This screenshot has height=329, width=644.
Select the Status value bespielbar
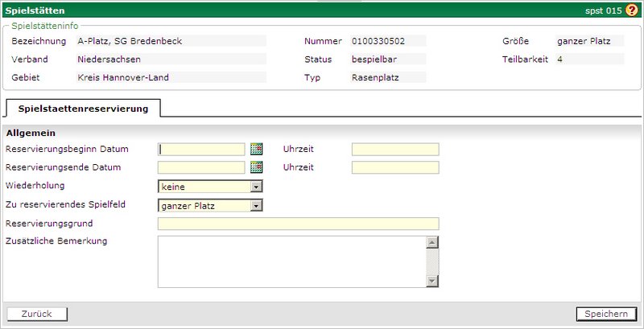[376, 59]
